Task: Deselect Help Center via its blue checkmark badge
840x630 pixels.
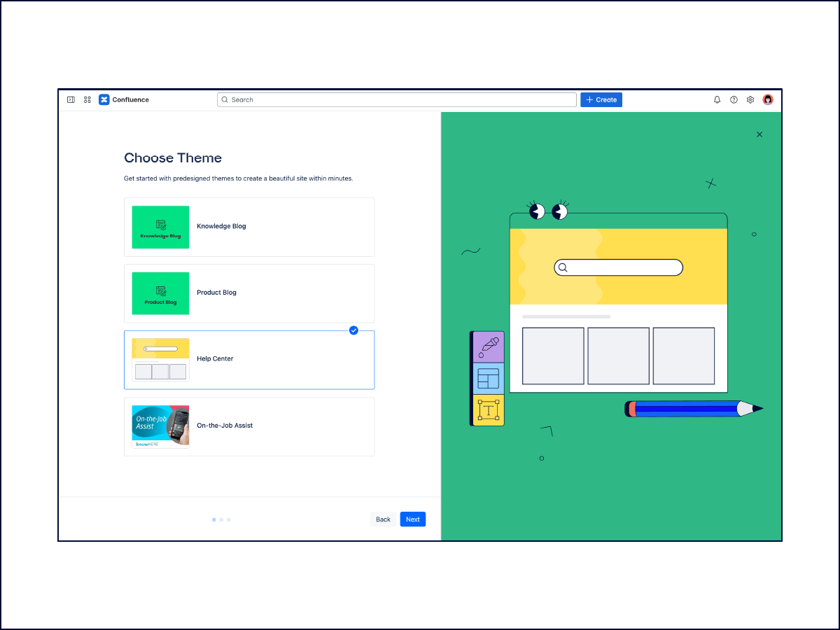Action: (353, 330)
